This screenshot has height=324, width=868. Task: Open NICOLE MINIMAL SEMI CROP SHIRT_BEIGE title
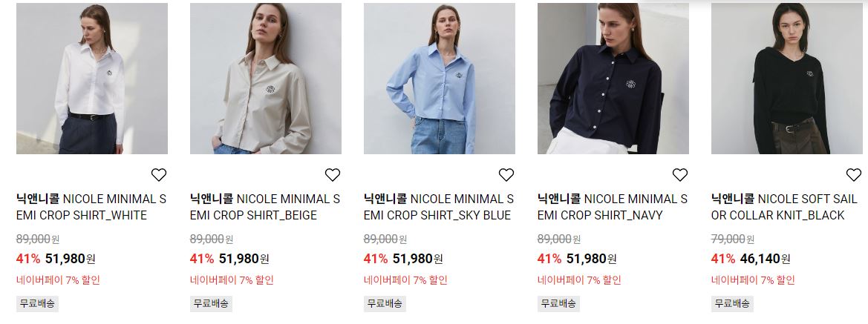pos(265,207)
